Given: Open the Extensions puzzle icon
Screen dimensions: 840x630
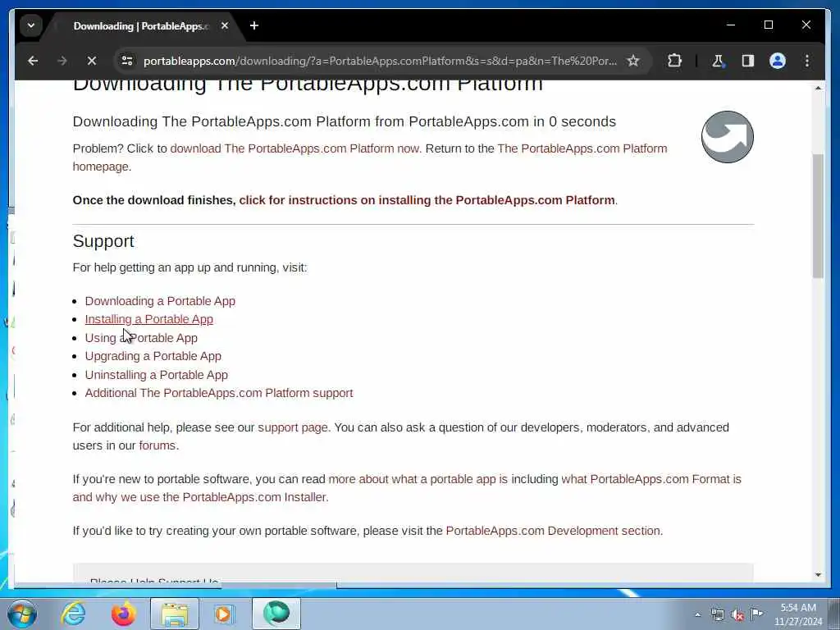Looking at the screenshot, I should pyautogui.click(x=674, y=61).
